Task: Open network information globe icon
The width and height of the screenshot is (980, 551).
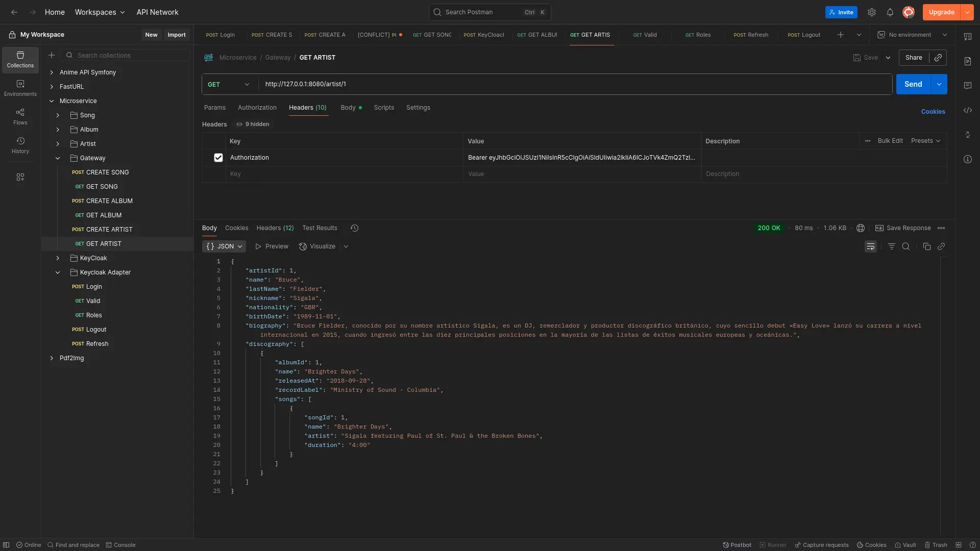Action: pos(861,228)
